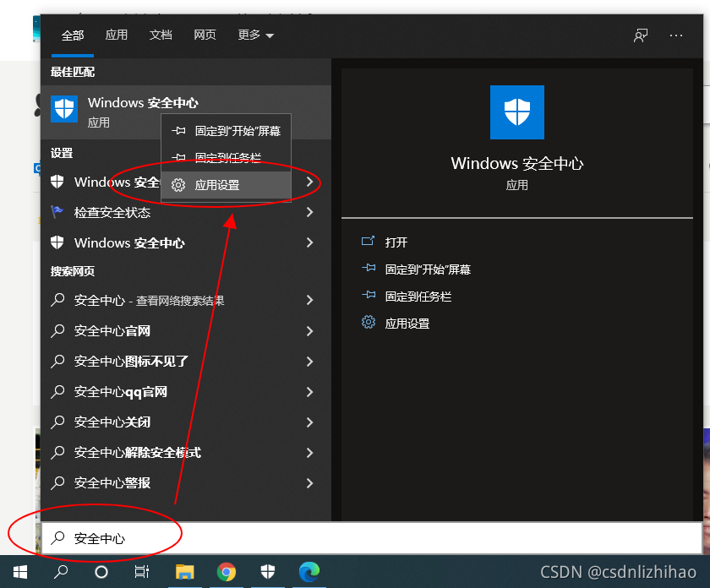Open the Windows Start button
The width and height of the screenshot is (710, 588).
(20, 572)
